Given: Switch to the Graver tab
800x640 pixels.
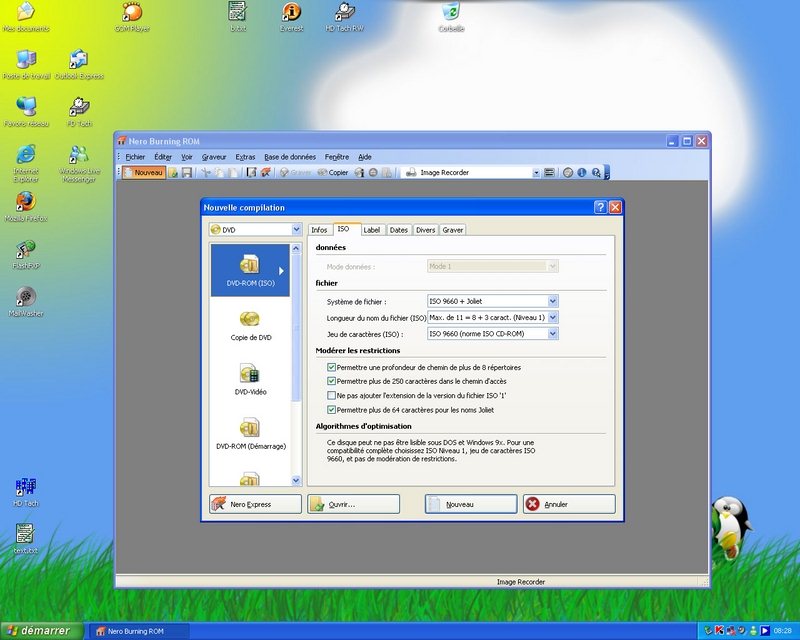Looking at the screenshot, I should pos(453,230).
